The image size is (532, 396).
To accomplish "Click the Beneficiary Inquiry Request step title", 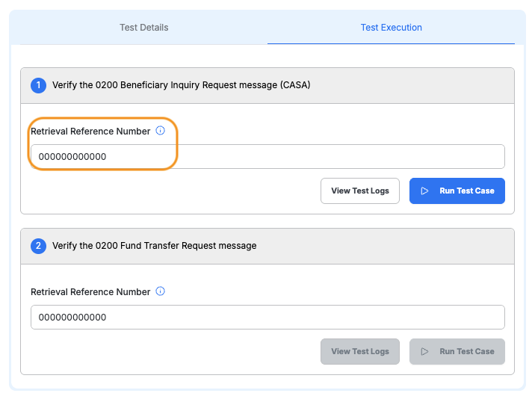I will tap(181, 85).
